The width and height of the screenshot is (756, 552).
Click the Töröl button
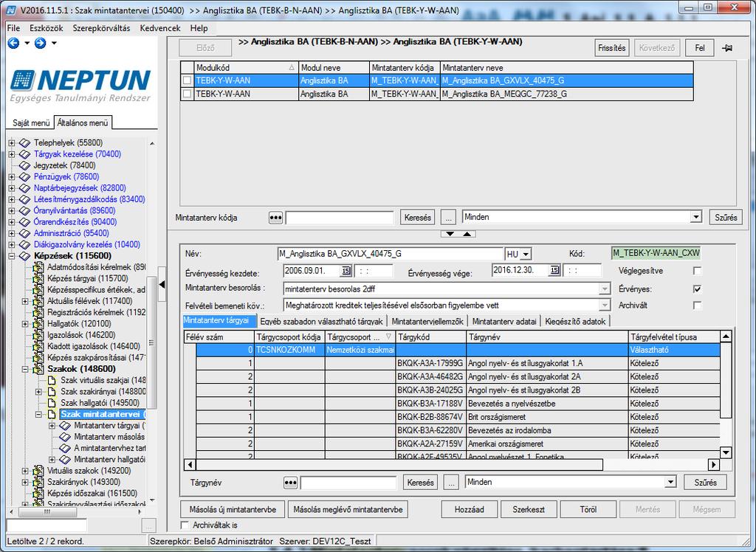click(x=588, y=510)
